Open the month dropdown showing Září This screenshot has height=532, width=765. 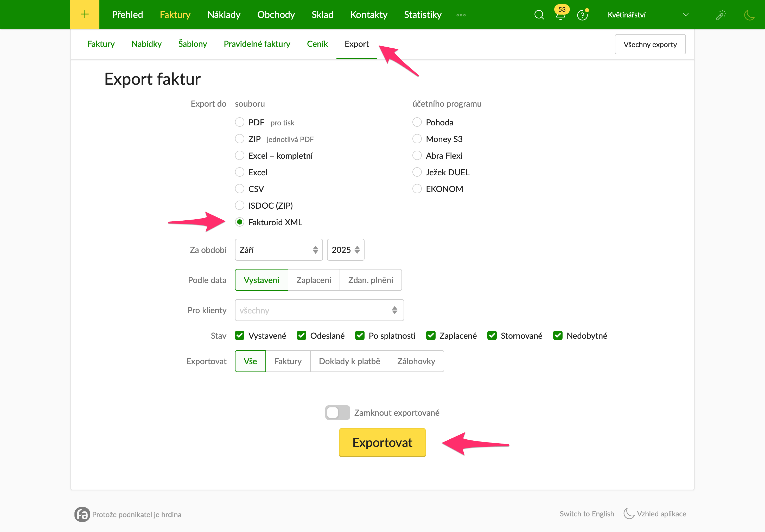278,250
